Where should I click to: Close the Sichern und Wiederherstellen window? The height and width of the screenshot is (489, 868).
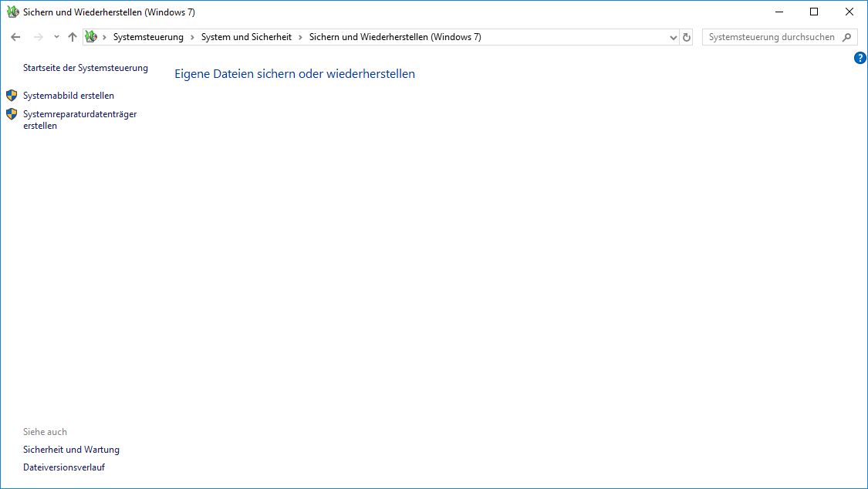point(849,12)
